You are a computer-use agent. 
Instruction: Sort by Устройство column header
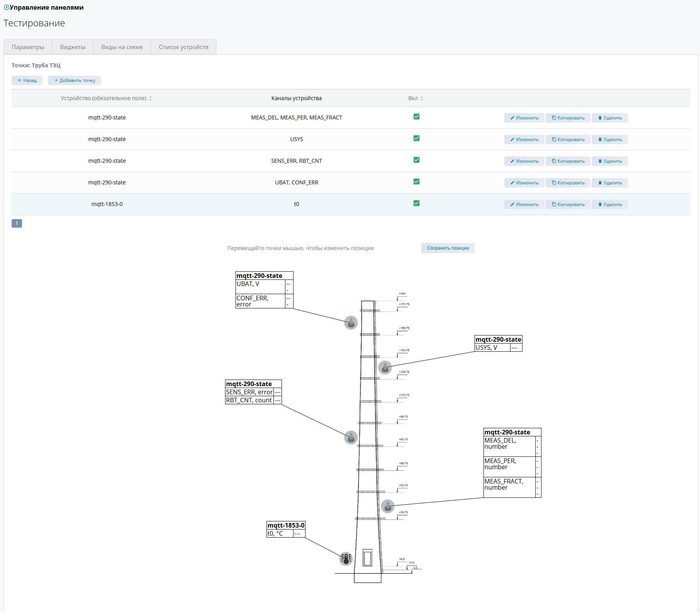(x=106, y=98)
